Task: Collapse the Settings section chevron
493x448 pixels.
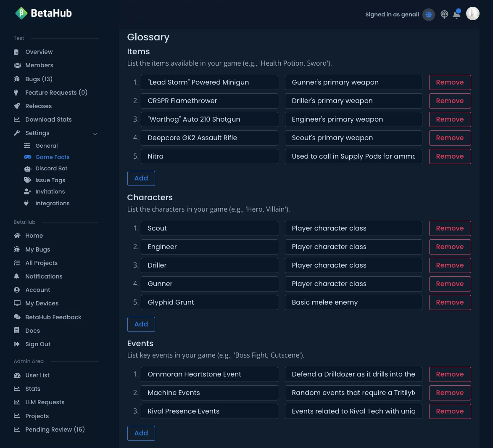Action: click(95, 134)
